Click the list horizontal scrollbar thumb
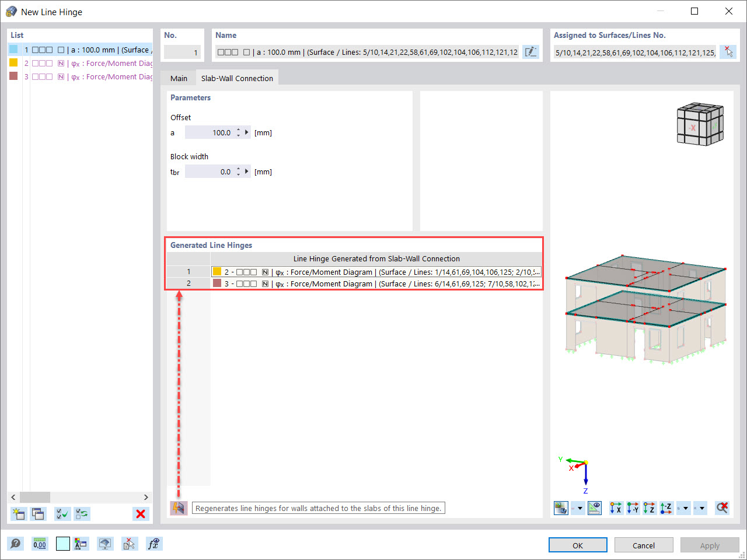Image resolution: width=747 pixels, height=560 pixels. click(x=35, y=497)
